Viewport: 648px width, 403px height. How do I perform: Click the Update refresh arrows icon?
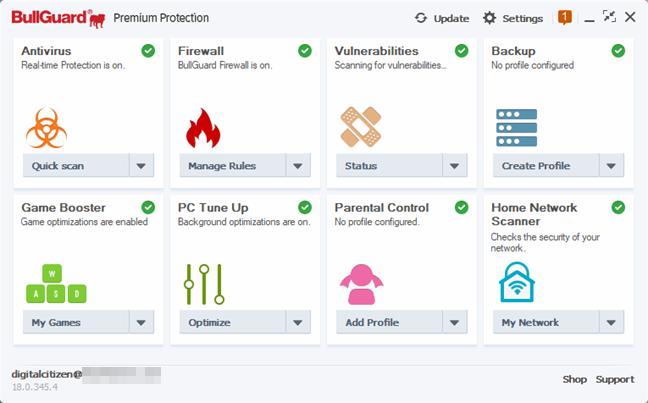click(x=421, y=18)
